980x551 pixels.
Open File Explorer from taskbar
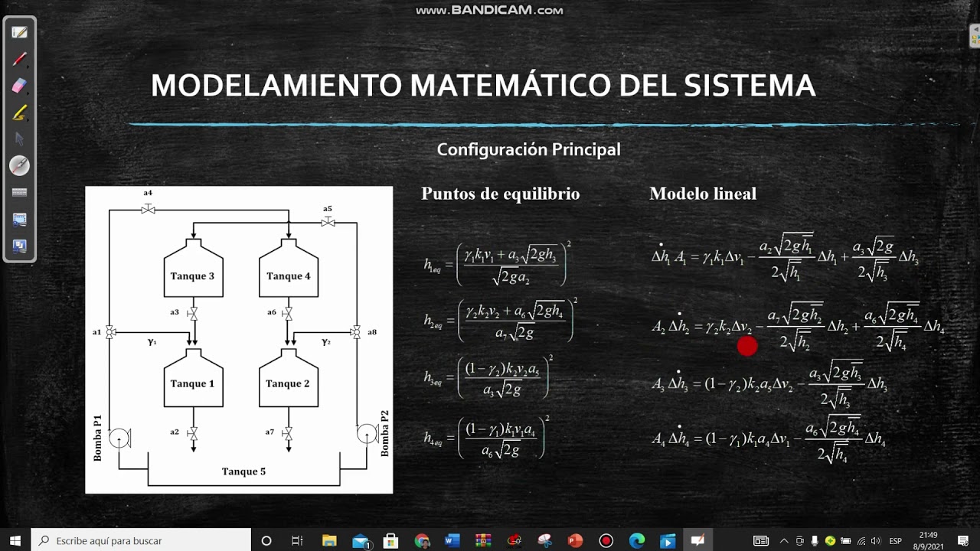point(329,540)
